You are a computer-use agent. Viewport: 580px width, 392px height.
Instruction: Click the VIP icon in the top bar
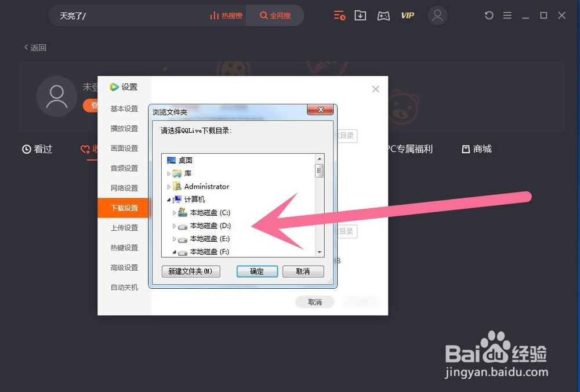(408, 16)
